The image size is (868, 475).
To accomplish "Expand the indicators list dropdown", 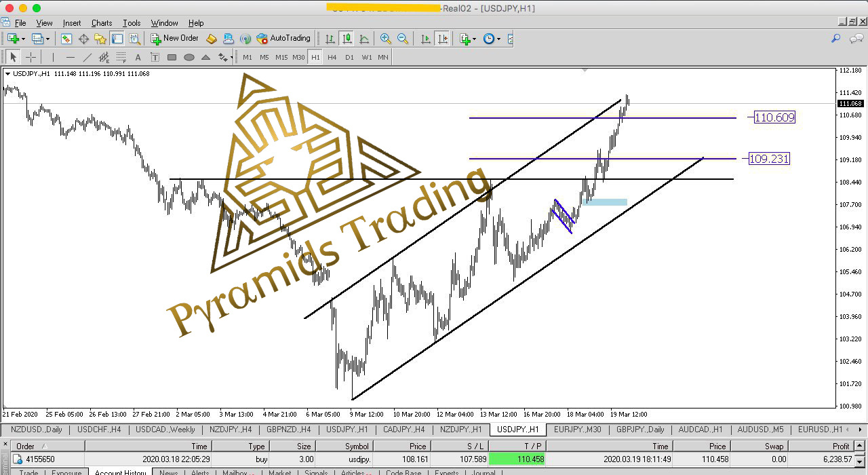I will 474,39.
